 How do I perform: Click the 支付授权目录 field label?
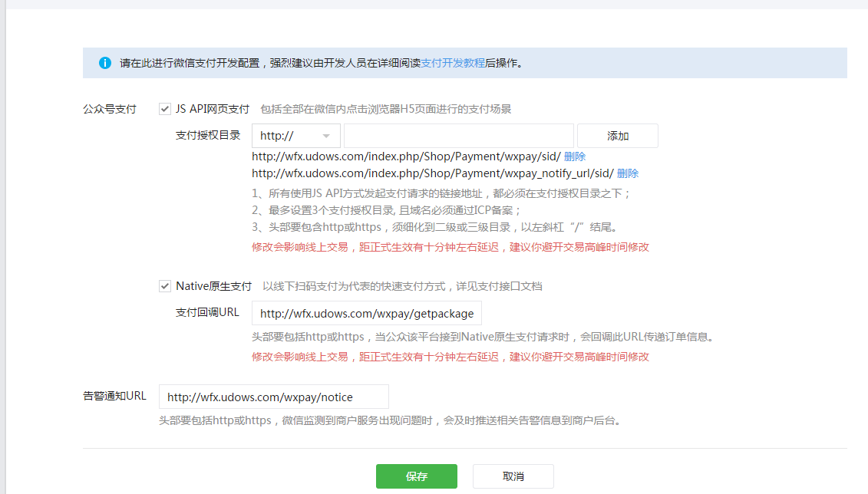[x=208, y=135]
